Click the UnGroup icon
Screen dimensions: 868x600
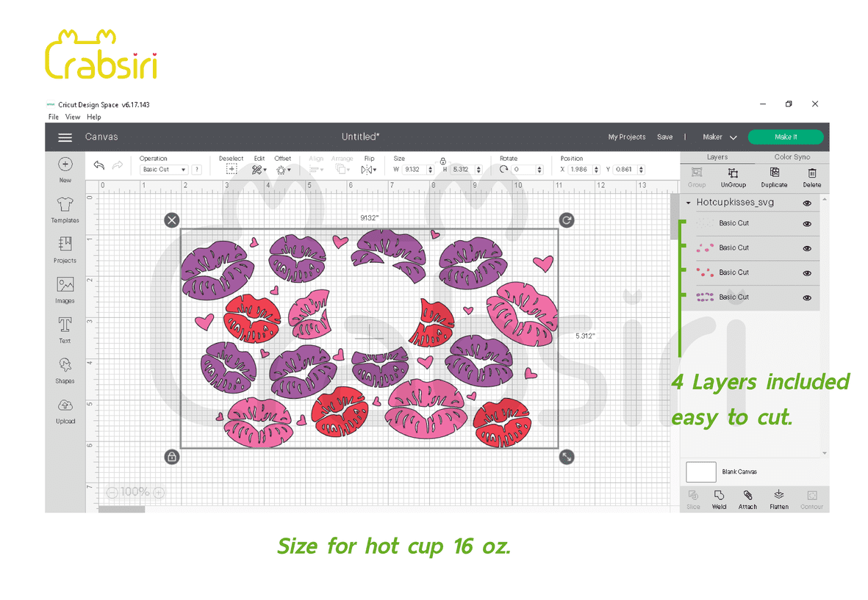733,175
